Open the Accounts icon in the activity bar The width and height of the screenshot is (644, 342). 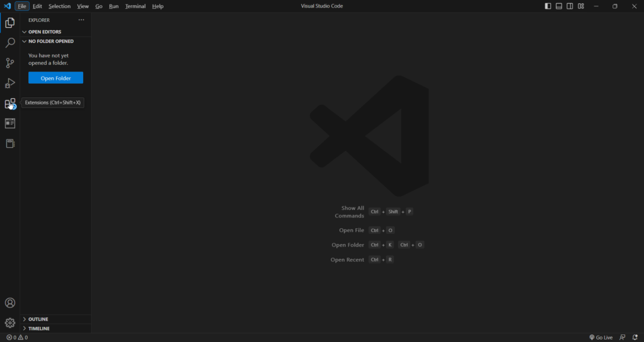coord(10,302)
